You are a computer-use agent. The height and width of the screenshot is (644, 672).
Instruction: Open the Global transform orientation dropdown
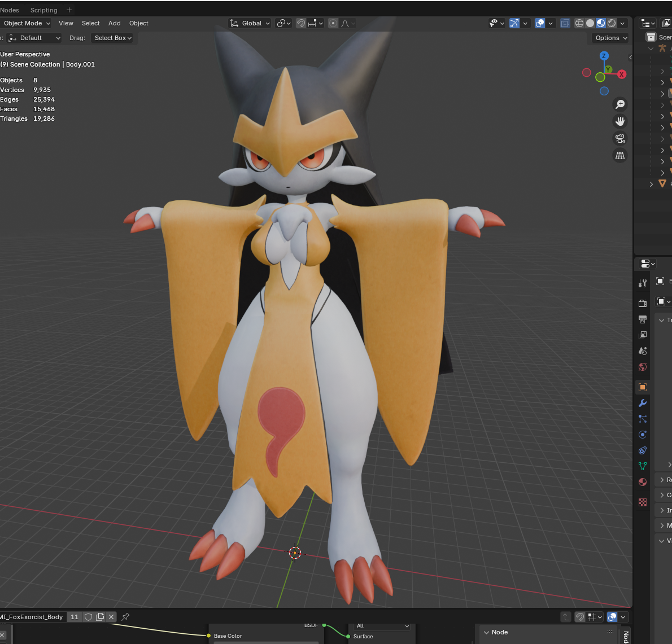click(x=250, y=23)
